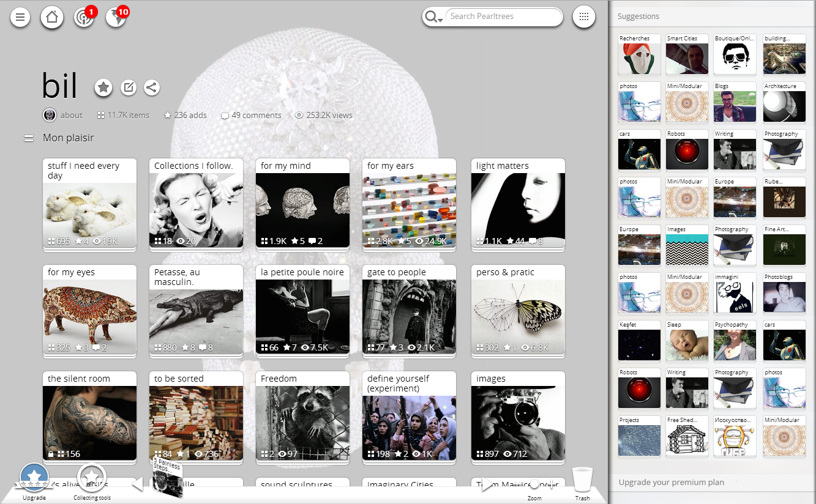Click the left arrow in bottom bar
Screen dimensions: 816x504
tap(138, 484)
